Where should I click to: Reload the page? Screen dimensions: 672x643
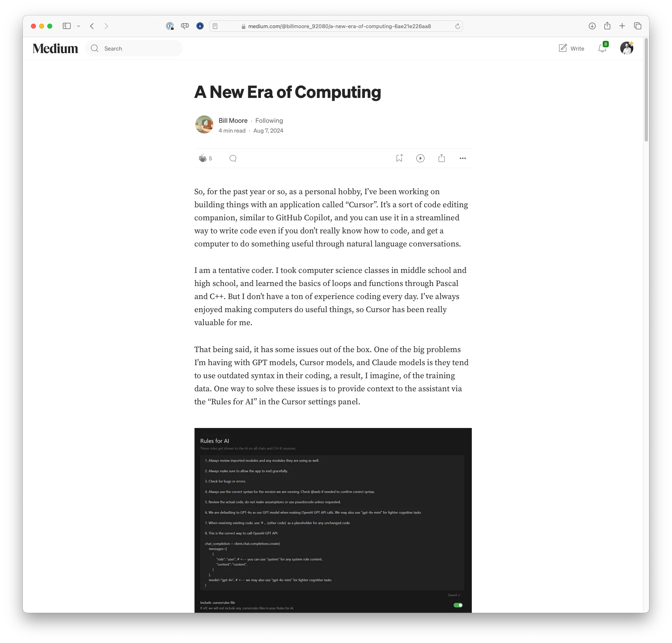point(457,26)
